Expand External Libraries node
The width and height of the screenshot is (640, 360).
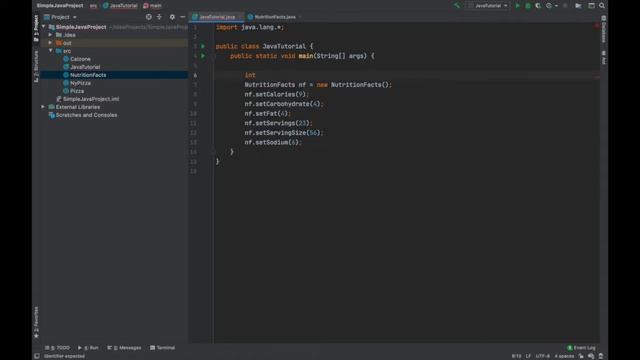point(43,107)
